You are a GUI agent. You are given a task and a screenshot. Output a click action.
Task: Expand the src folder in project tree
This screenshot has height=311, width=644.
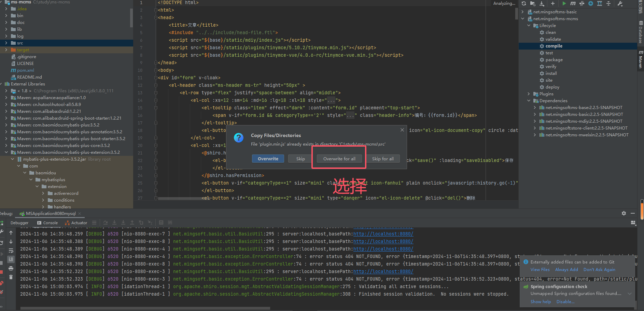(6, 43)
